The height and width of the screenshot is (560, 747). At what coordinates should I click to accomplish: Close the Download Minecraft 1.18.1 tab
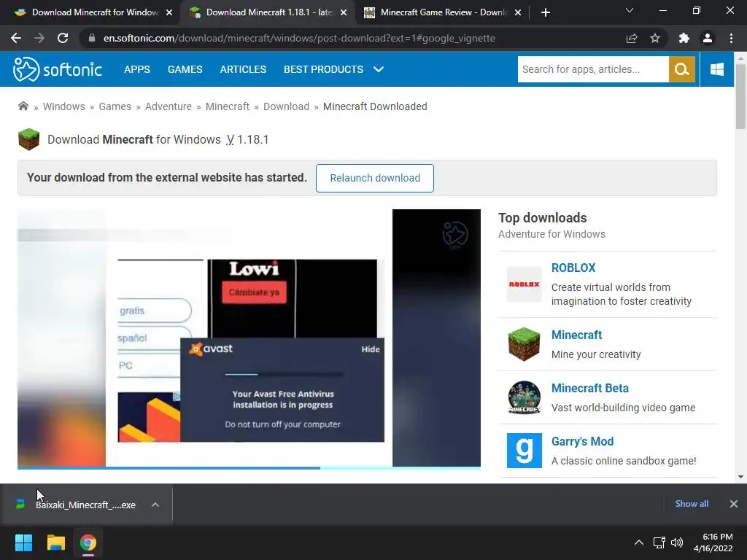pos(344,13)
